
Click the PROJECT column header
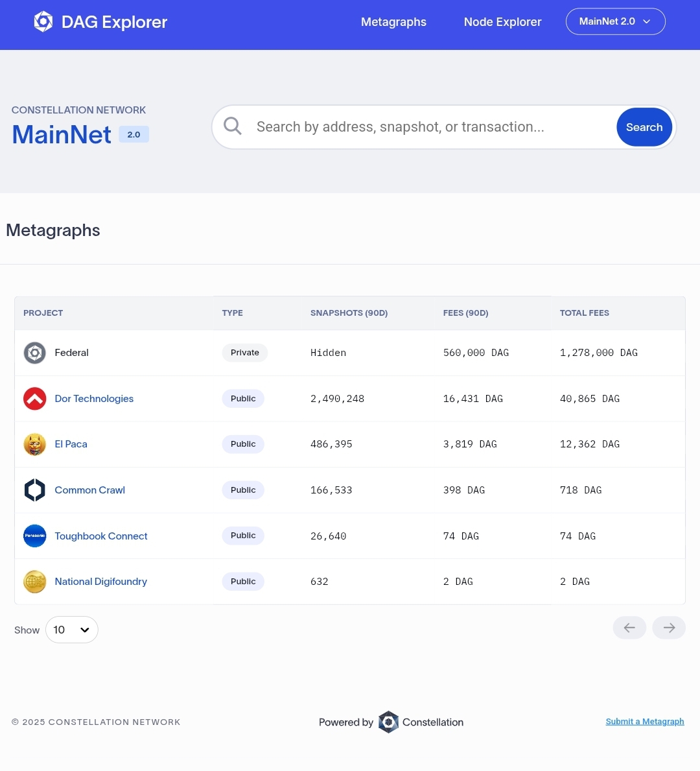click(43, 313)
